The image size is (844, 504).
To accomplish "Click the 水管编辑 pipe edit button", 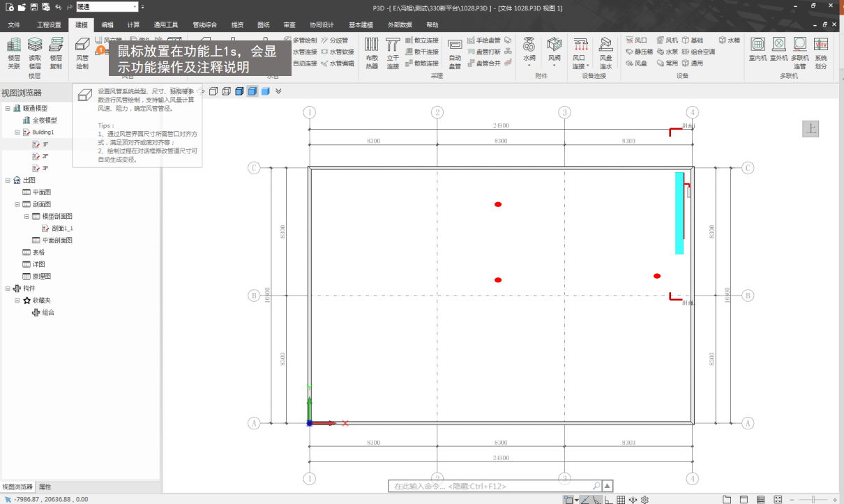I will (x=338, y=63).
